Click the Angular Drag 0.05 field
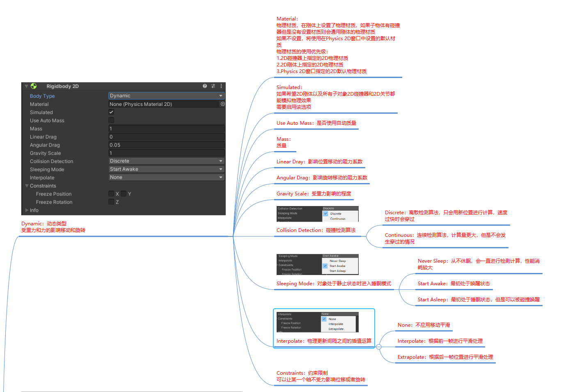 coord(166,145)
